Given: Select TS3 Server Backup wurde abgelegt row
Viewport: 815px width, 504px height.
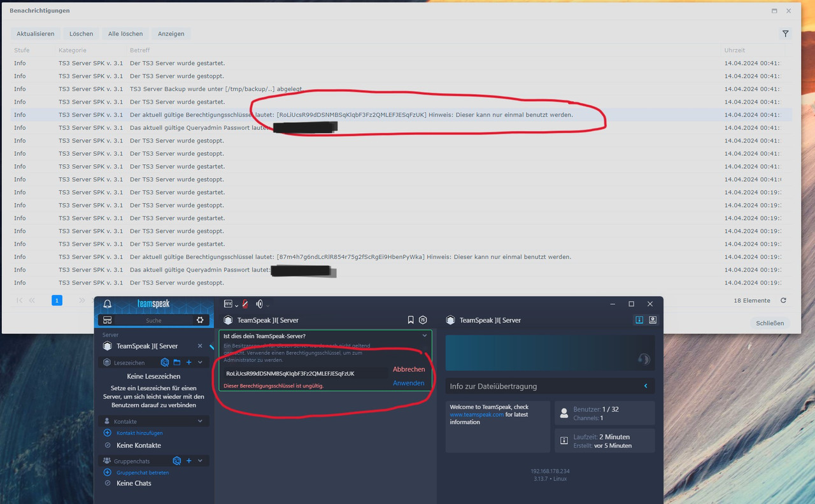Looking at the screenshot, I should (x=402, y=89).
